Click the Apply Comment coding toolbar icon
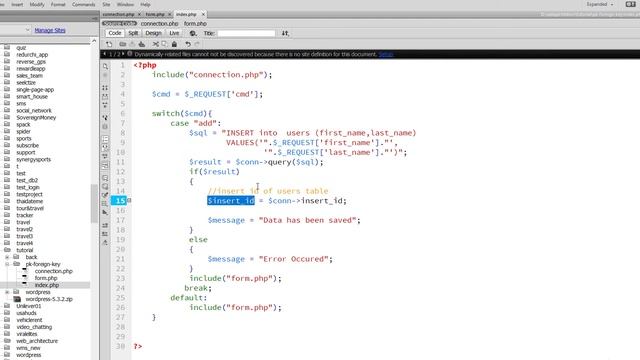The height and width of the screenshot is (360, 640). tap(105, 178)
